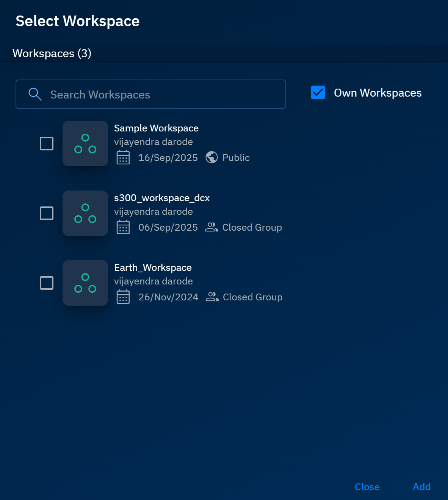The image size is (448, 500).
Task: Open the Sample Workspace title
Action: pyautogui.click(x=156, y=128)
